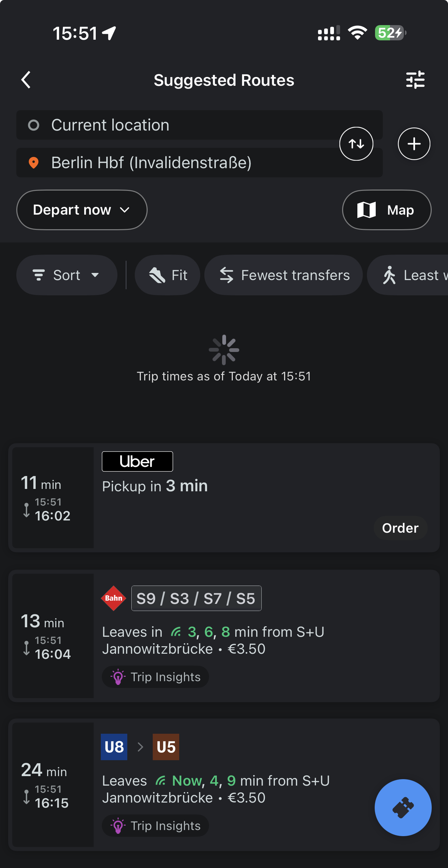Tap the blue ticket floating button
Image resolution: width=448 pixels, height=868 pixels.
(403, 808)
